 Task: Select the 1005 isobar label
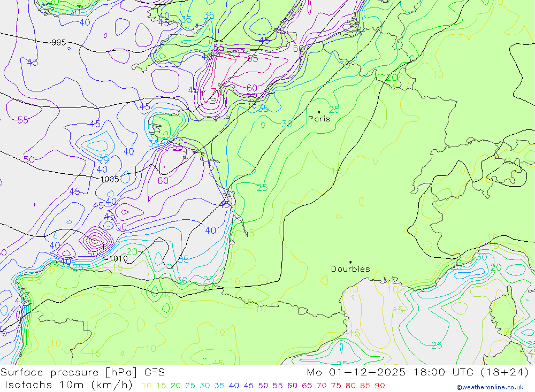coord(110,180)
